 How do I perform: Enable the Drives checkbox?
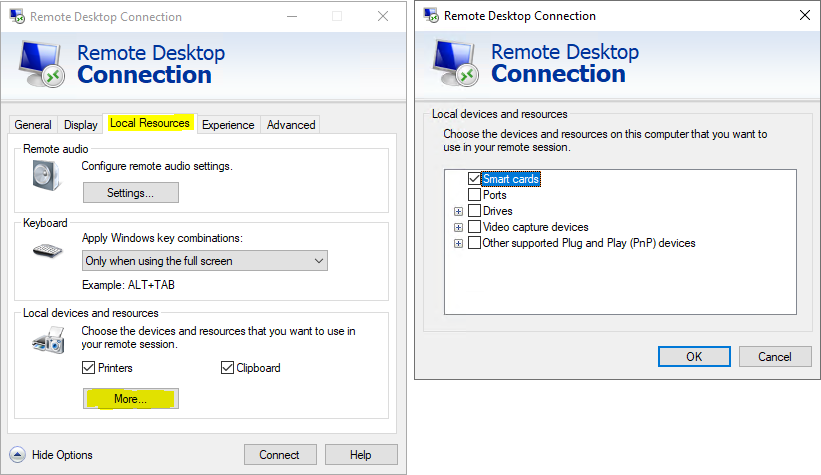coord(474,211)
